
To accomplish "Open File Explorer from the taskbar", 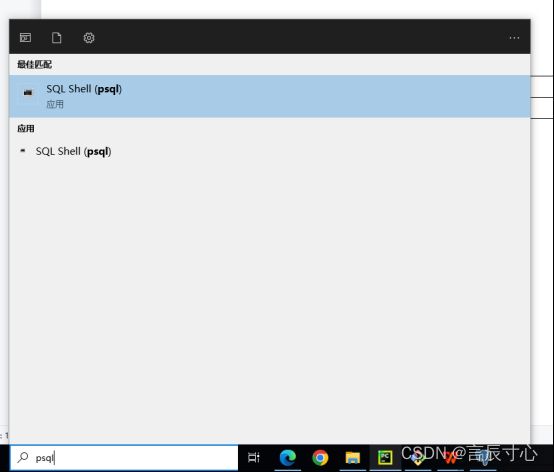I will tap(353, 458).
